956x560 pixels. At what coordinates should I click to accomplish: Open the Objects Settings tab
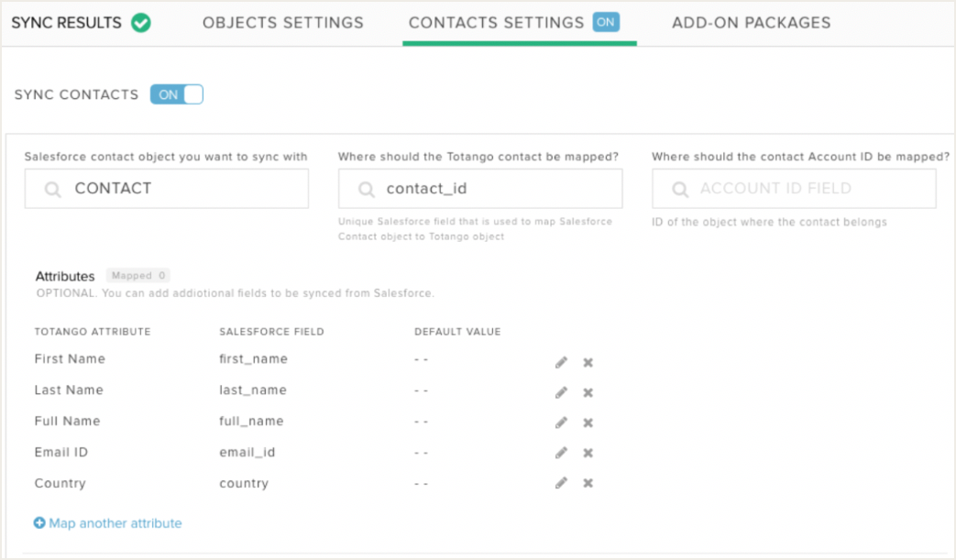click(283, 23)
